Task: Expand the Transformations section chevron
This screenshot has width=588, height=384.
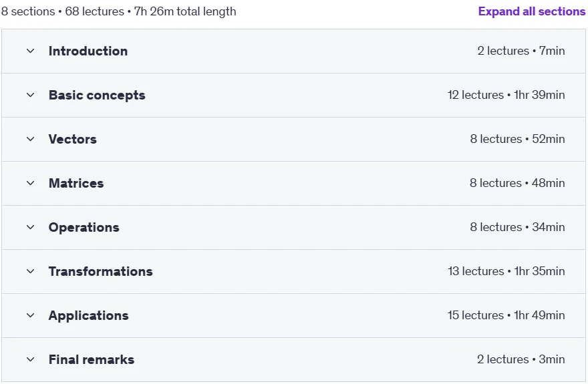Action: pos(30,271)
